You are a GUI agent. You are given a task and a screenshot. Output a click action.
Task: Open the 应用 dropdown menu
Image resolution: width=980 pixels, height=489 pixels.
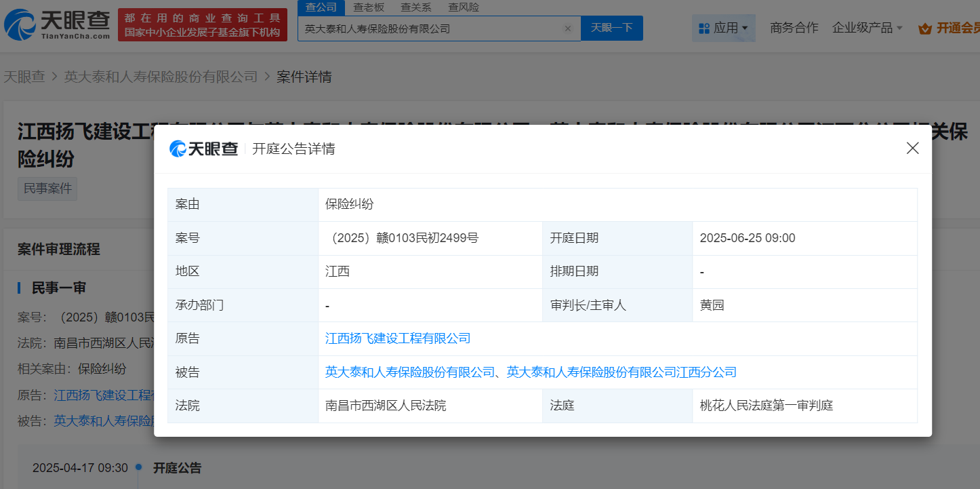coord(724,28)
